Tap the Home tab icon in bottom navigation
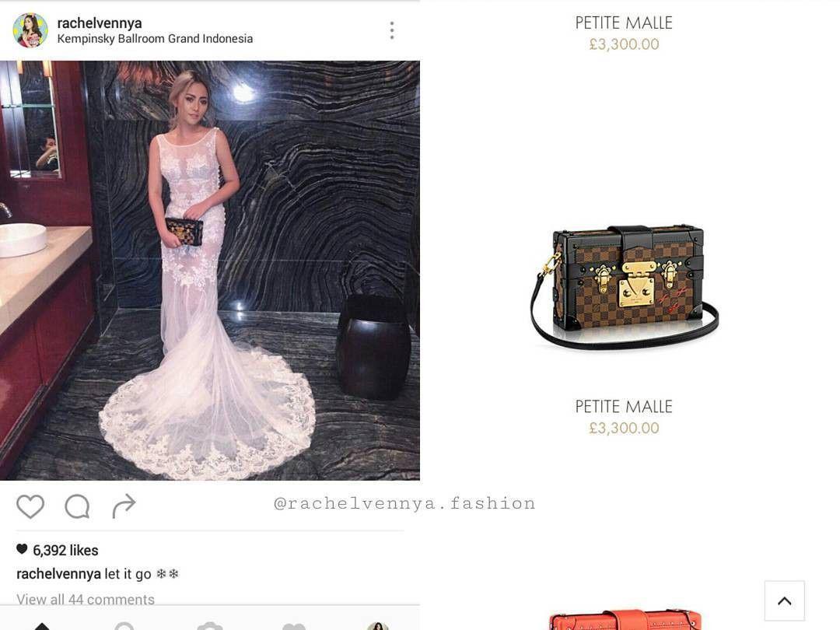The width and height of the screenshot is (840, 630). click(42, 625)
